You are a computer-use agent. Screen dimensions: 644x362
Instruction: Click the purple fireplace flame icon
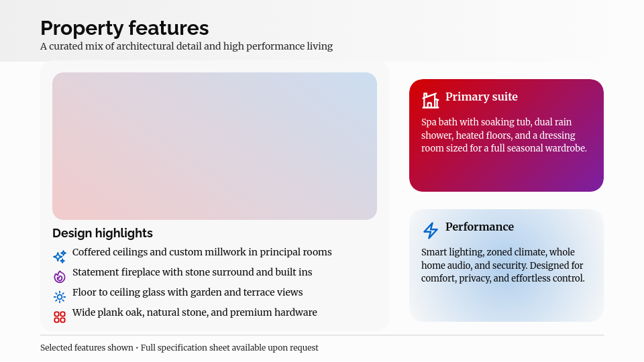tap(60, 276)
